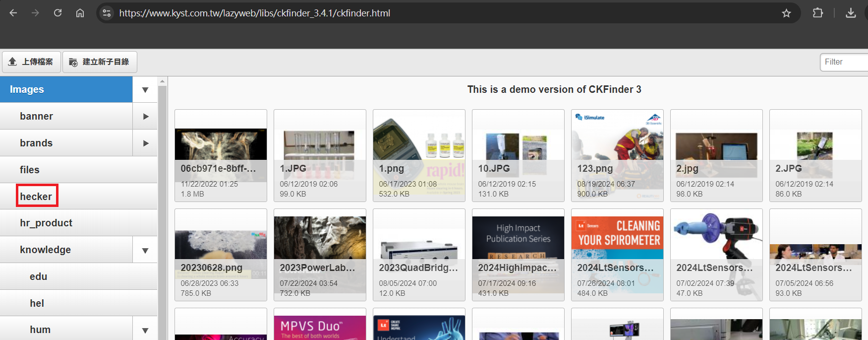This screenshot has height=340, width=868.
Task: Select the 2.JPG 86.0 KB thumbnail
Action: (815, 155)
